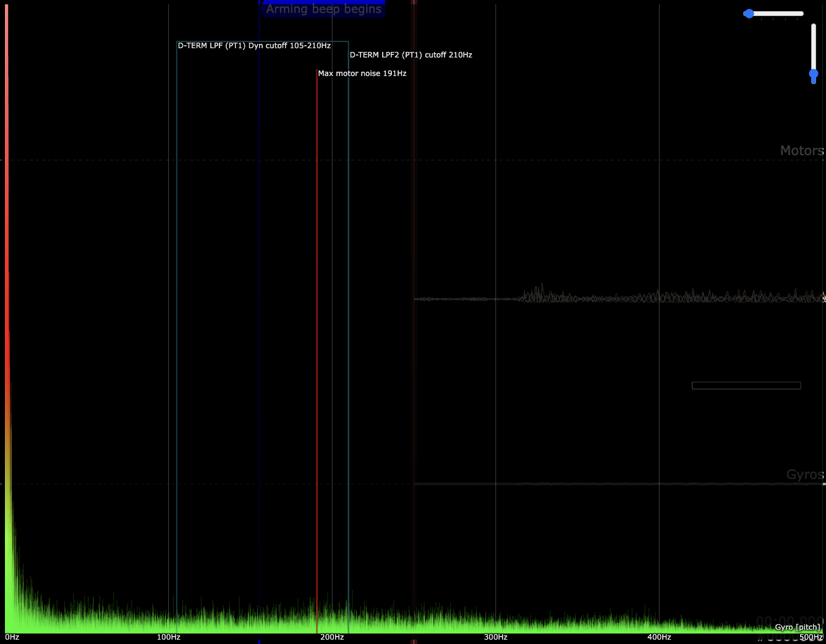
Task: Click the Gyros graph label
Action: point(804,475)
